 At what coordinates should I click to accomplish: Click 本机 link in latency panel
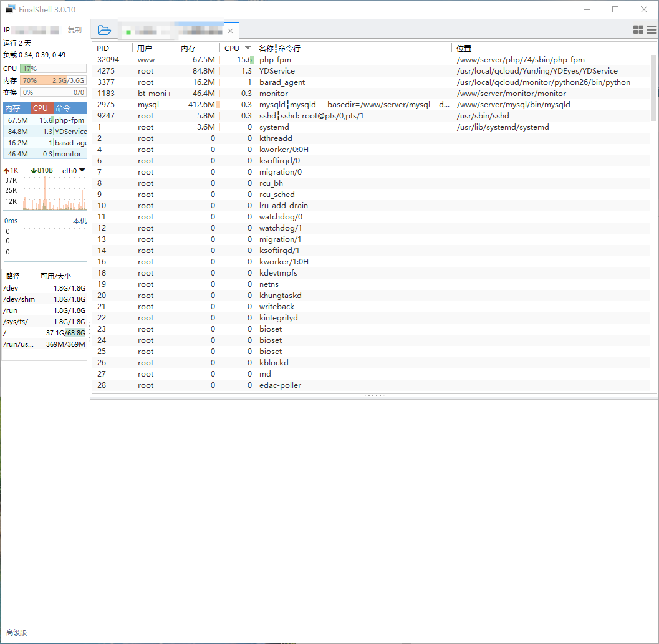pyautogui.click(x=80, y=221)
